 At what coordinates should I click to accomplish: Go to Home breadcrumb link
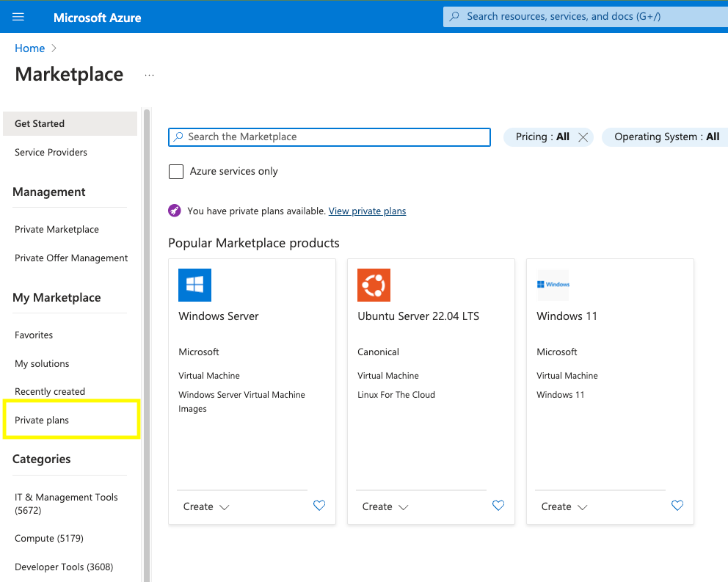coord(29,48)
